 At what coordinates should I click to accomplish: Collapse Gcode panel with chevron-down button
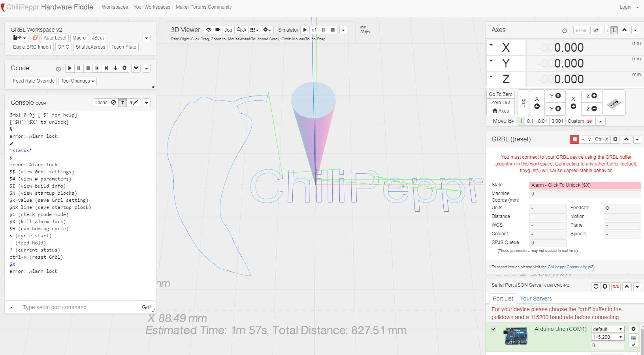136,68
